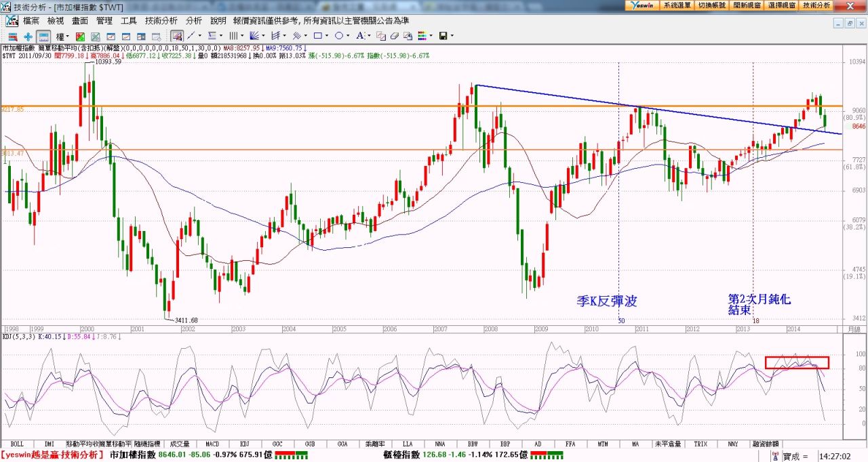Toggle the highlighted chart display button

[43, 36]
